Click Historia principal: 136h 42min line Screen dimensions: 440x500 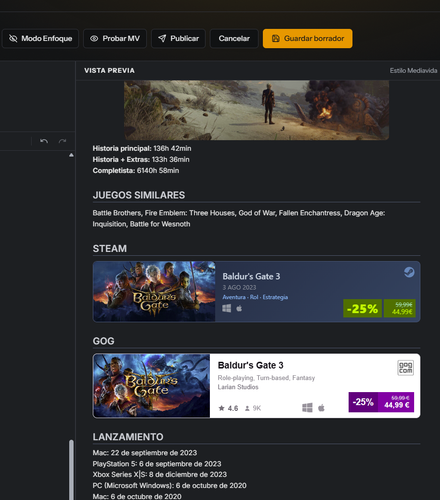tap(142, 148)
